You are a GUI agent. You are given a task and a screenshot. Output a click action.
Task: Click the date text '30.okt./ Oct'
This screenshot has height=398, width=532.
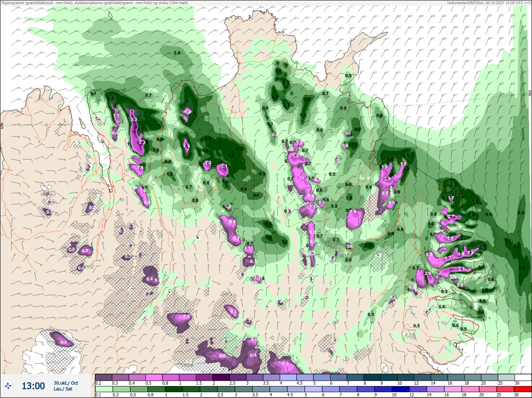pyautogui.click(x=66, y=383)
